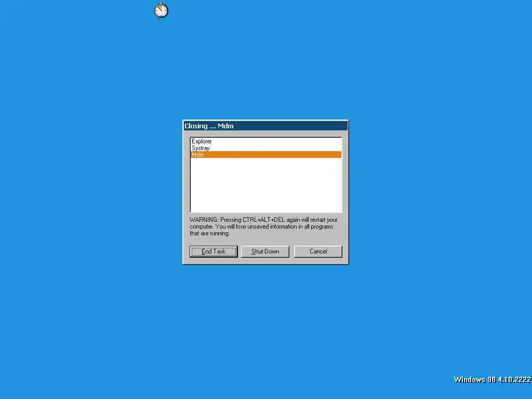Select the highlighted Mdm entry
Viewport: 532px width, 399px height.
click(266, 155)
